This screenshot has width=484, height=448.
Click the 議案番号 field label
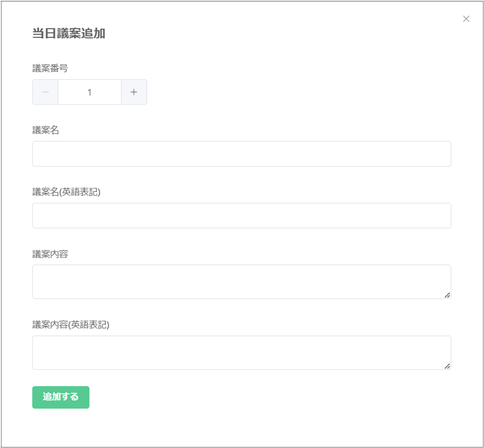click(x=50, y=68)
